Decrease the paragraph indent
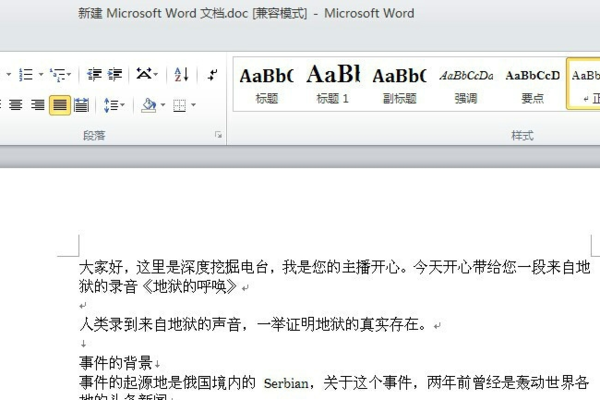The height and width of the screenshot is (400, 600). click(x=94, y=74)
